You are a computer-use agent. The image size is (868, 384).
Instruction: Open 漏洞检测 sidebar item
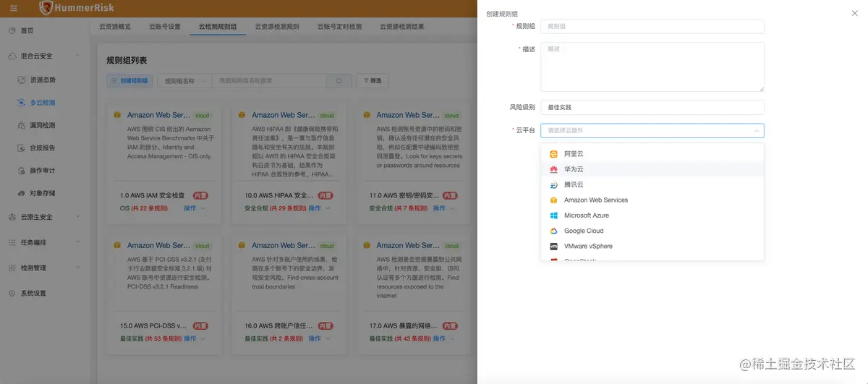tap(43, 125)
